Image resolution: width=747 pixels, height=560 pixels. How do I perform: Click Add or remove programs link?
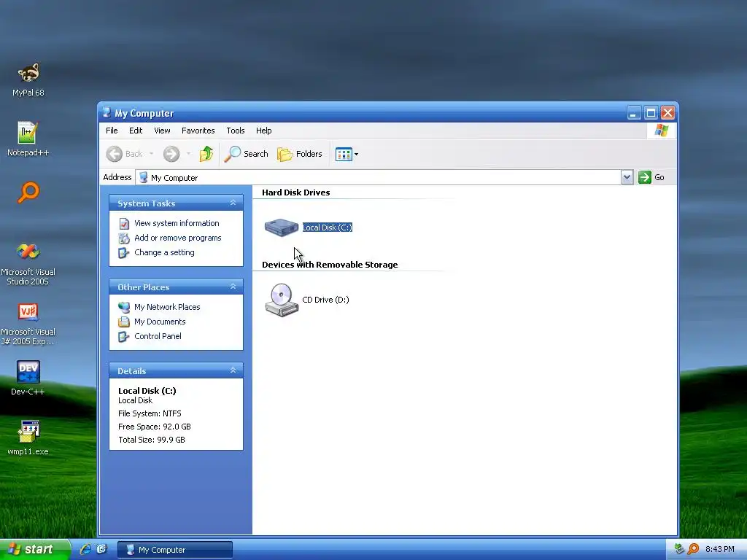click(x=178, y=238)
